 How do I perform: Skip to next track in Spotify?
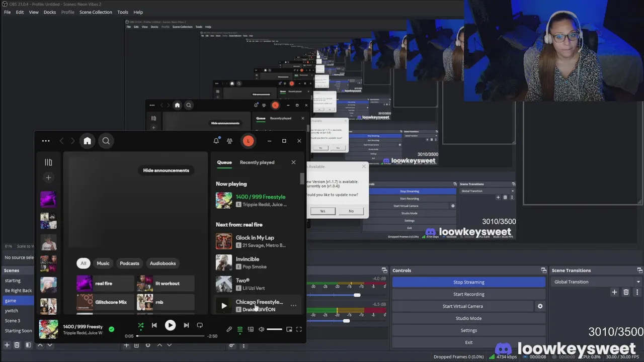pyautogui.click(x=186, y=325)
